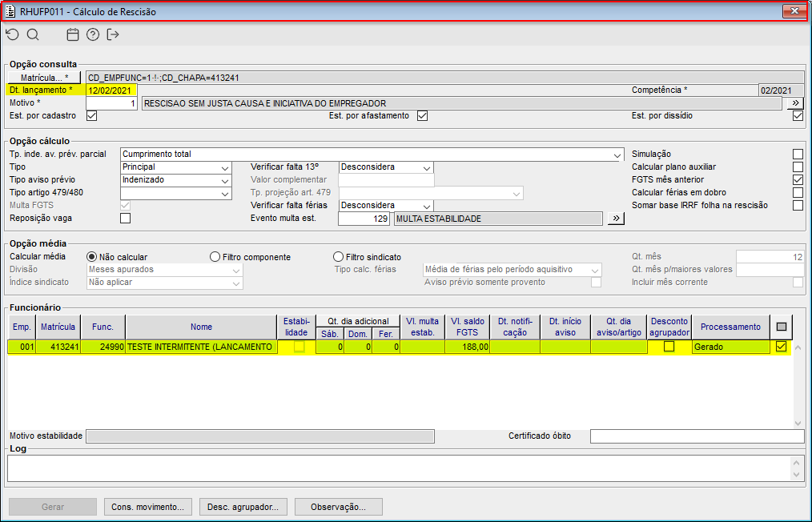This screenshot has width=812, height=522.
Task: Click the 188,00 FGTS balance cell
Action: tap(468, 347)
